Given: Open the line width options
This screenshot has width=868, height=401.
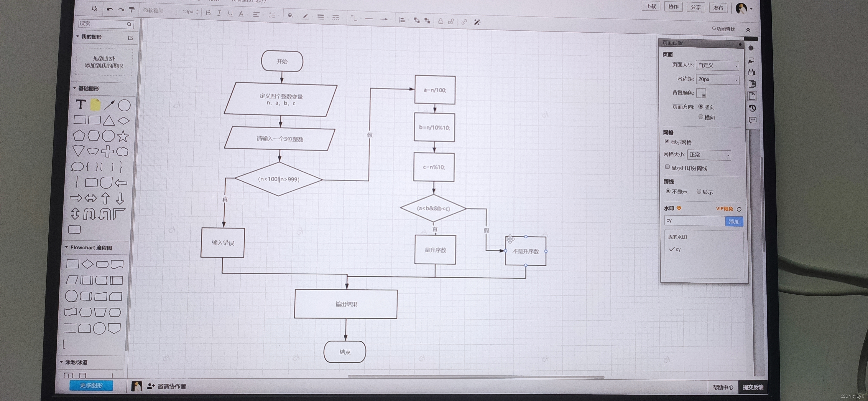Looking at the screenshot, I should coord(321,17).
